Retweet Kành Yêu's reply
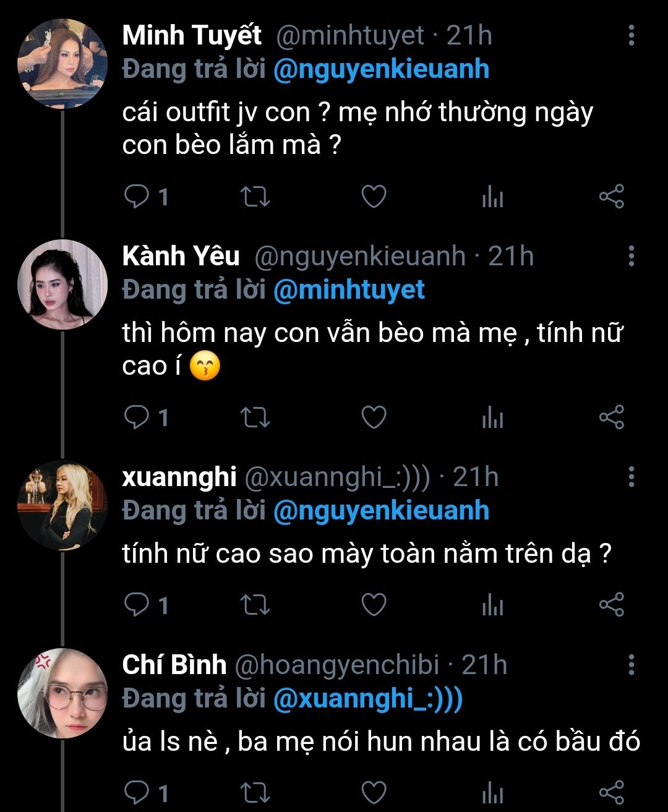Image resolution: width=668 pixels, height=812 pixels. pyautogui.click(x=255, y=418)
